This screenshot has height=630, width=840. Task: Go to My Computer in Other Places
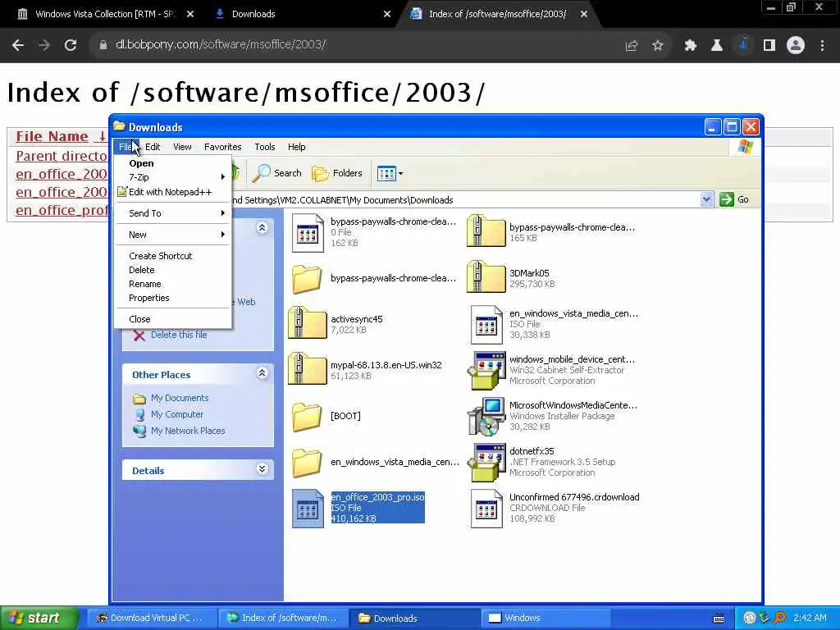pos(177,414)
